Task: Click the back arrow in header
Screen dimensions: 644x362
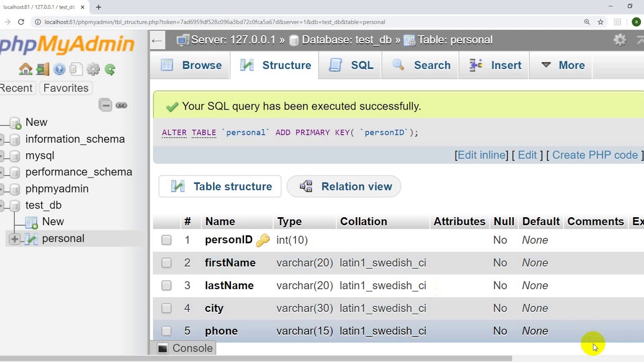Action: [x=156, y=41]
